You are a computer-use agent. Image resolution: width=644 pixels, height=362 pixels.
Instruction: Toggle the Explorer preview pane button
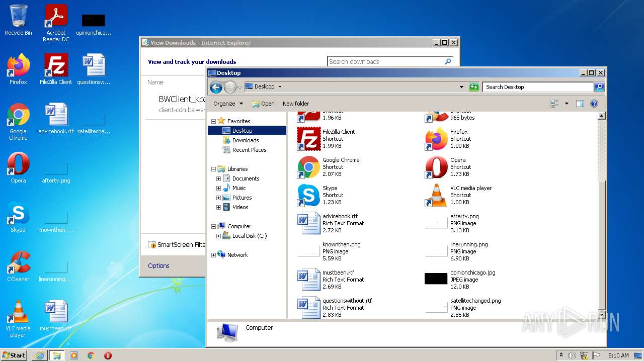[580, 104]
